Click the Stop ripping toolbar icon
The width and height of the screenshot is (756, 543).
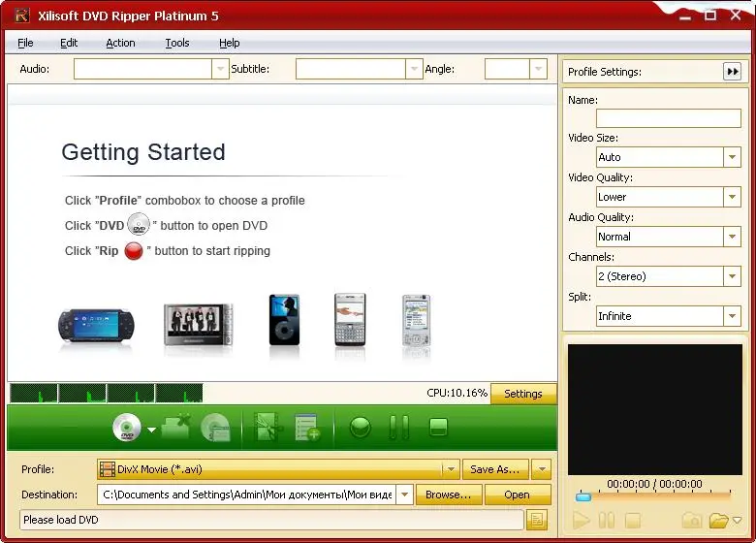(x=438, y=428)
